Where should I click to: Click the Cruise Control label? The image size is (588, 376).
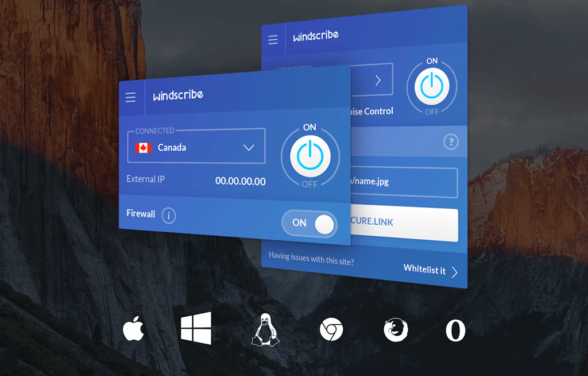(x=372, y=111)
